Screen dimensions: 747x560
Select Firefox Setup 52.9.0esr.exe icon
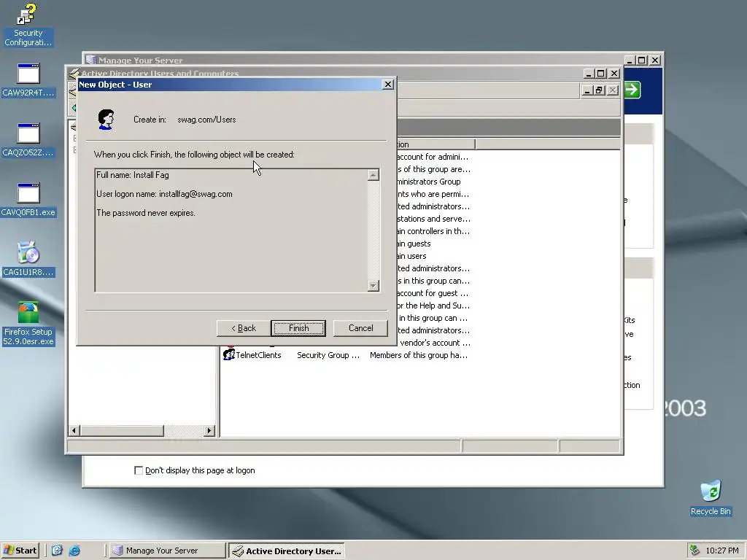28,324
